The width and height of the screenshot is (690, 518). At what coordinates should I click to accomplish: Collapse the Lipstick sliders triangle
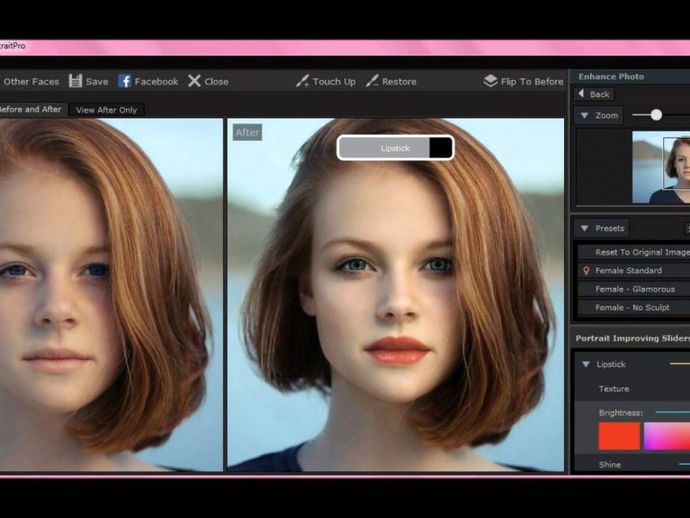click(586, 364)
